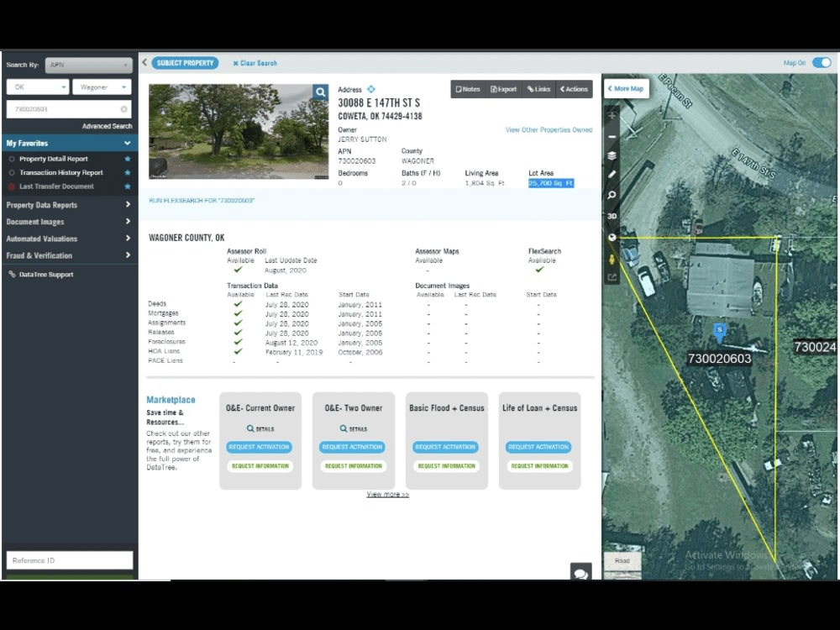Click the map magnifier search icon
840x630 pixels.
point(612,194)
